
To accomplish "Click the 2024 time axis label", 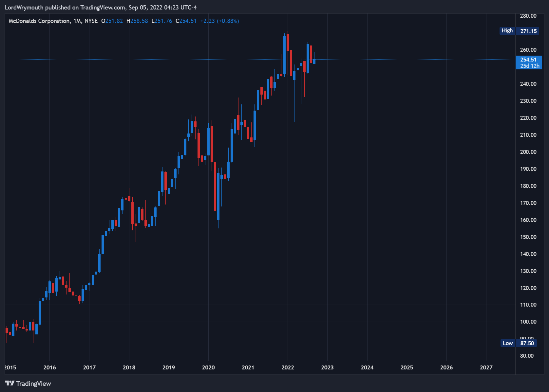I will pos(367,367).
